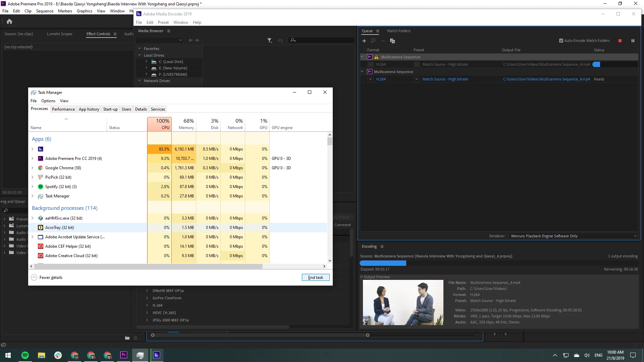The width and height of the screenshot is (644, 362).
Task: Stop the queue with the red stop button
Action: (620, 41)
